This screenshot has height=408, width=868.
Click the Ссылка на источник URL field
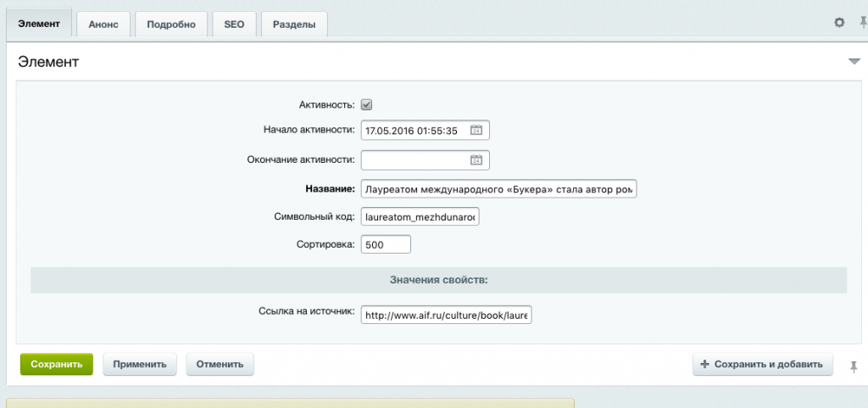446,316
